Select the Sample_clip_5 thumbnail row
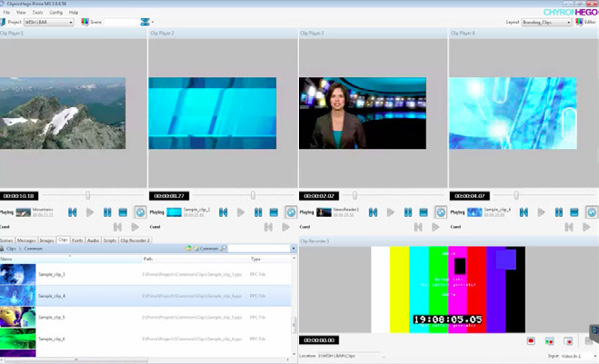 coord(145,317)
